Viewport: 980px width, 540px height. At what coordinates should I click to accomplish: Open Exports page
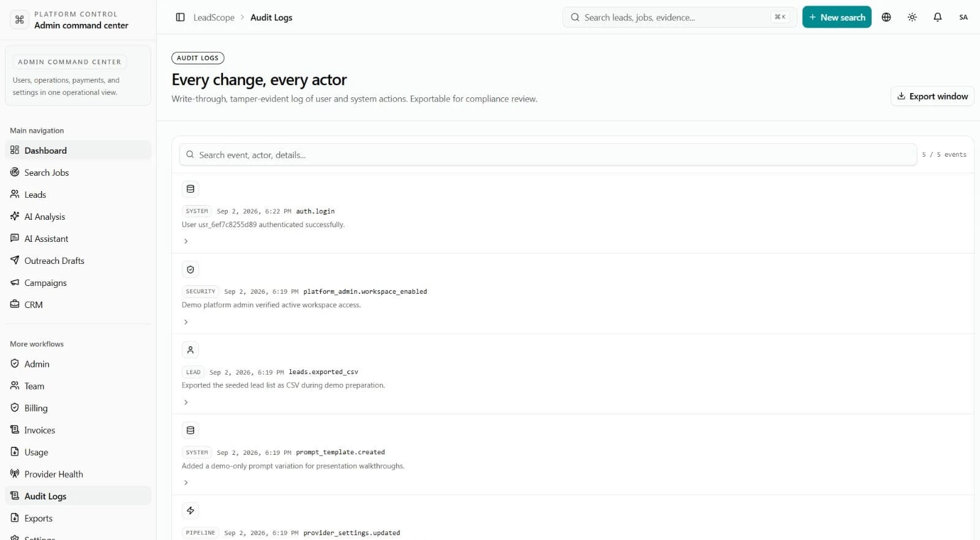click(78, 518)
